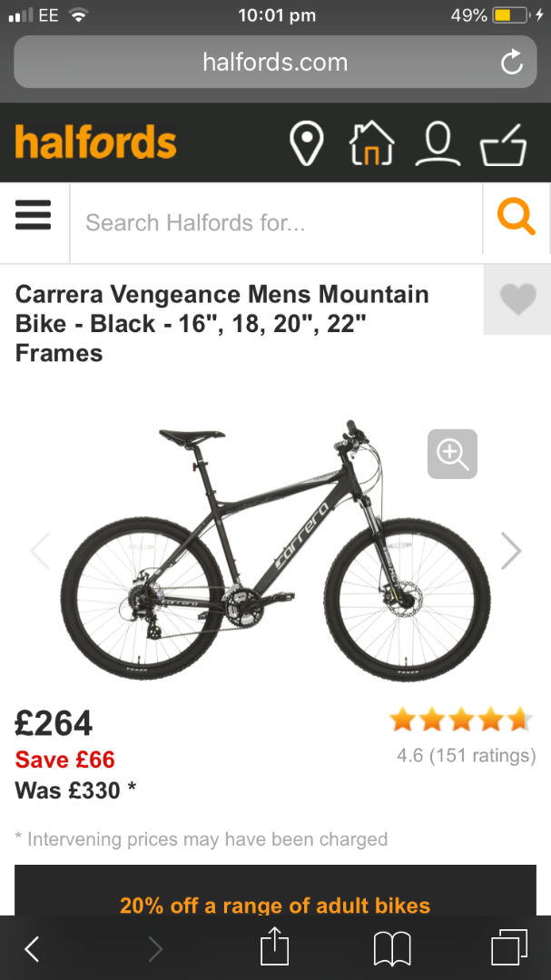Click the orange search magnifier button
551x980 pixels.
pos(517,217)
